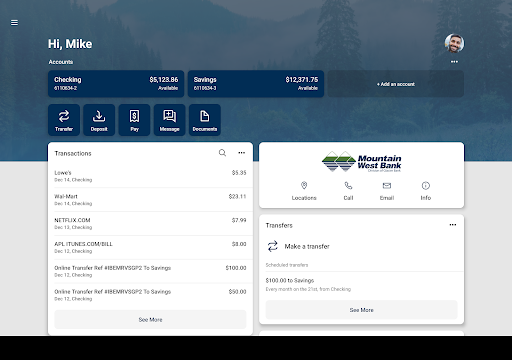Open the hamburger navigation menu
This screenshot has width=512, height=360.
pos(14,23)
